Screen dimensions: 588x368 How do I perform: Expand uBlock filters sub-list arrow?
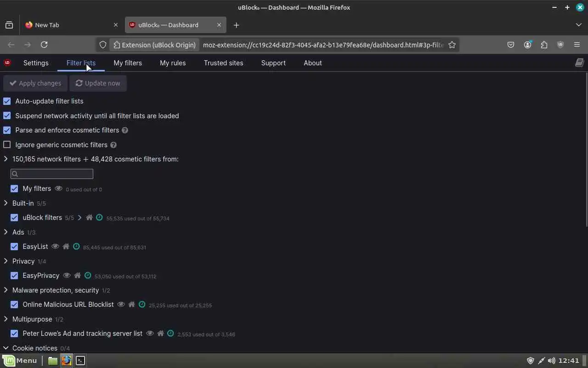[79, 218]
